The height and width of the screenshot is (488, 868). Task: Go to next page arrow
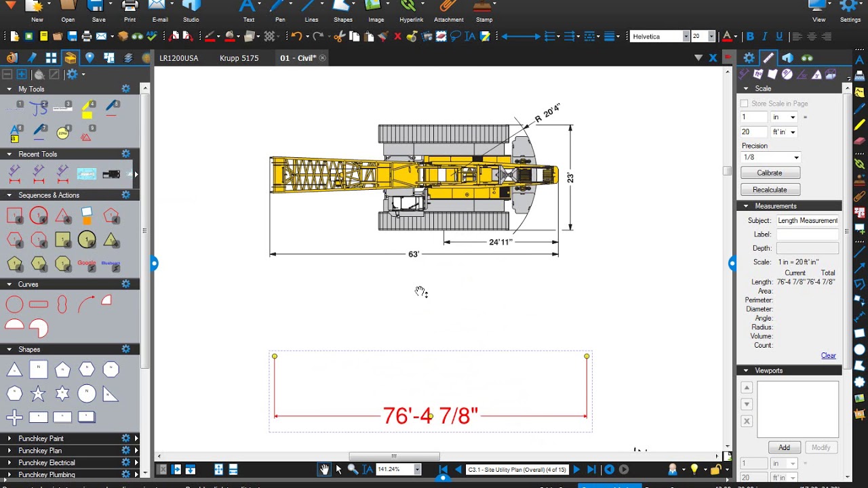(576, 469)
